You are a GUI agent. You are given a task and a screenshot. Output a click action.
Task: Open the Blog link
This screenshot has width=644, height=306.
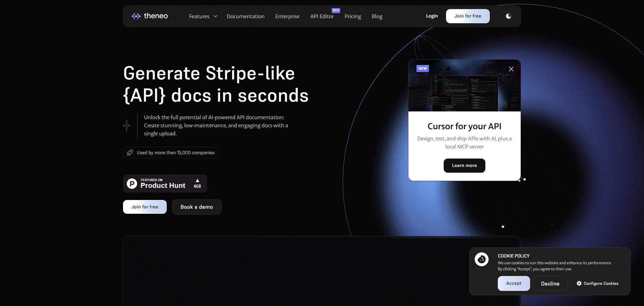[x=377, y=16]
